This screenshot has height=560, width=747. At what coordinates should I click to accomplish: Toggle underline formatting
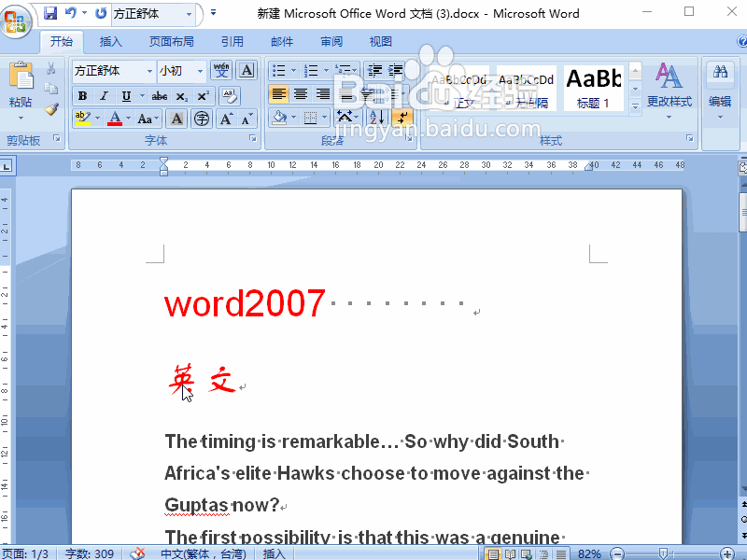click(126, 96)
